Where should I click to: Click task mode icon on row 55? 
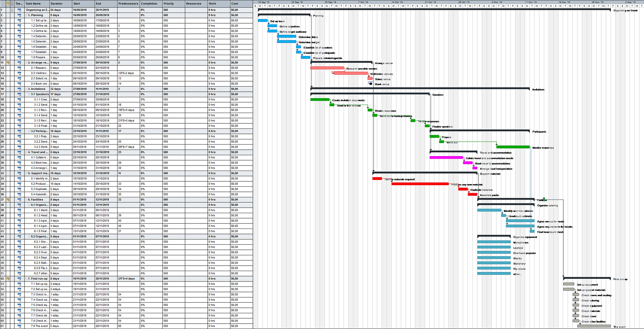point(19,294)
